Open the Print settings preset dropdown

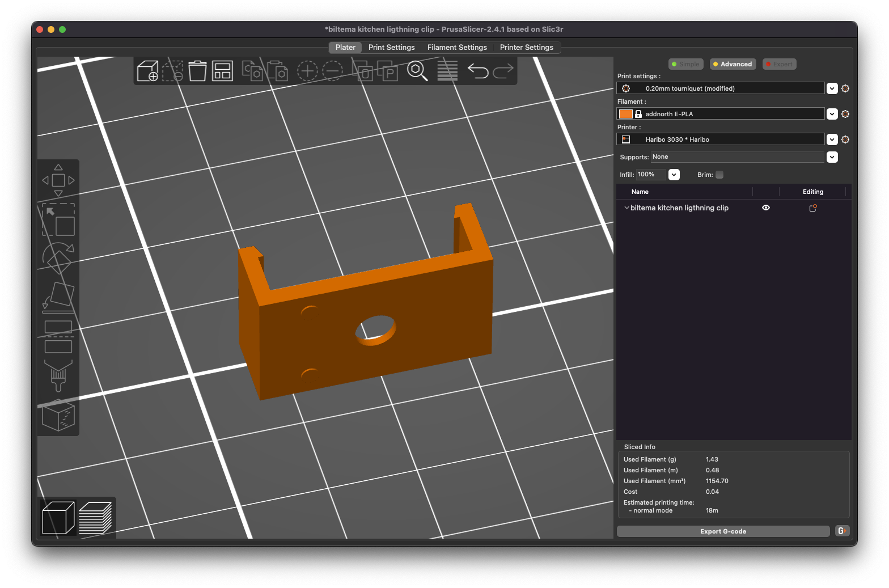[x=832, y=88]
